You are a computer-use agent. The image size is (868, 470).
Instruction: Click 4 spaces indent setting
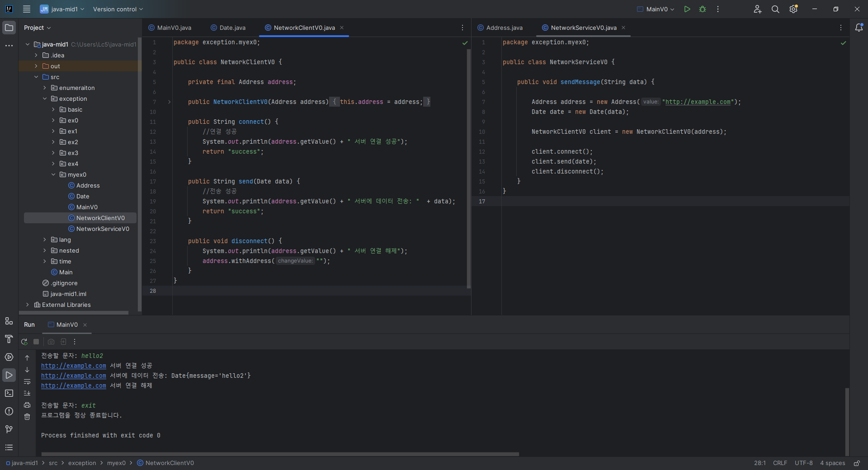832,463
